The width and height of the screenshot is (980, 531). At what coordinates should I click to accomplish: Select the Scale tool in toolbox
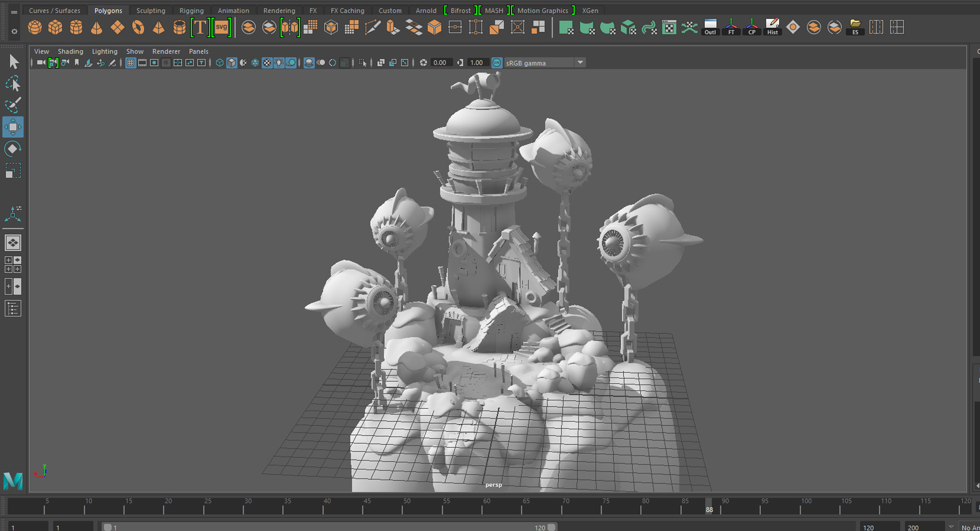[13, 171]
